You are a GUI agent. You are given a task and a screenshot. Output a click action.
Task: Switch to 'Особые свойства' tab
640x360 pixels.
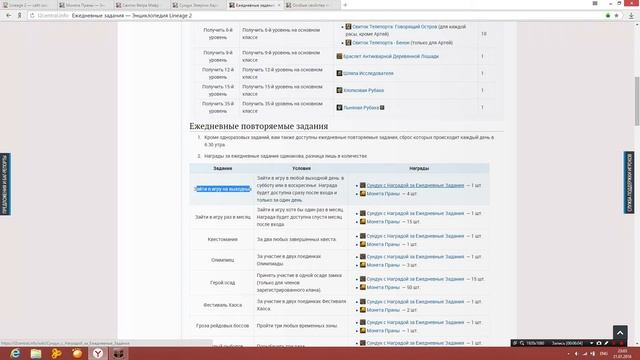point(312,5)
